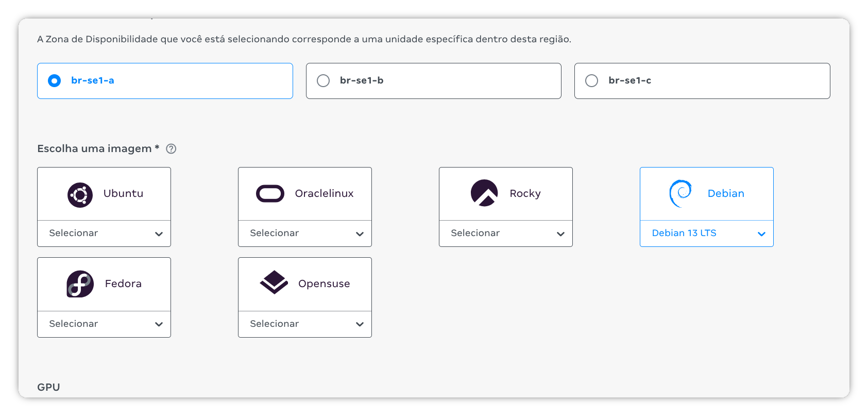Open the Debian 13 LTS version dropdown
This screenshot has width=868, height=416.
[707, 234]
